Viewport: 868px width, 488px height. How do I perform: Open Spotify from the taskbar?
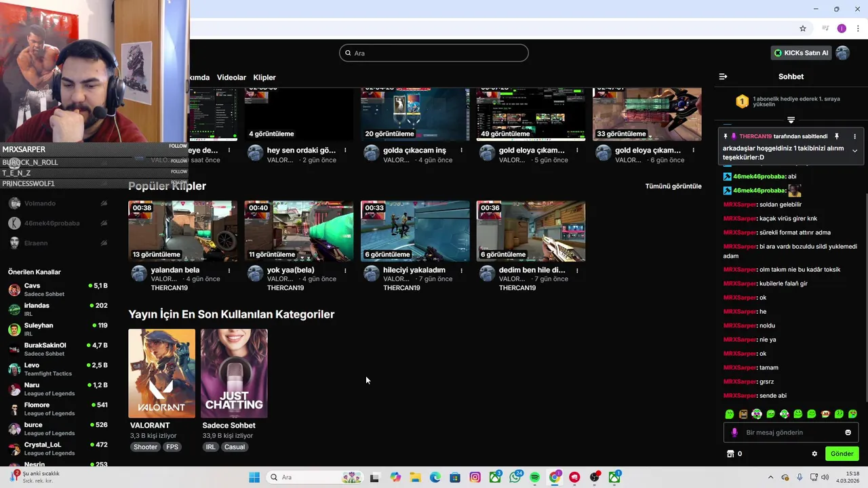click(534, 477)
